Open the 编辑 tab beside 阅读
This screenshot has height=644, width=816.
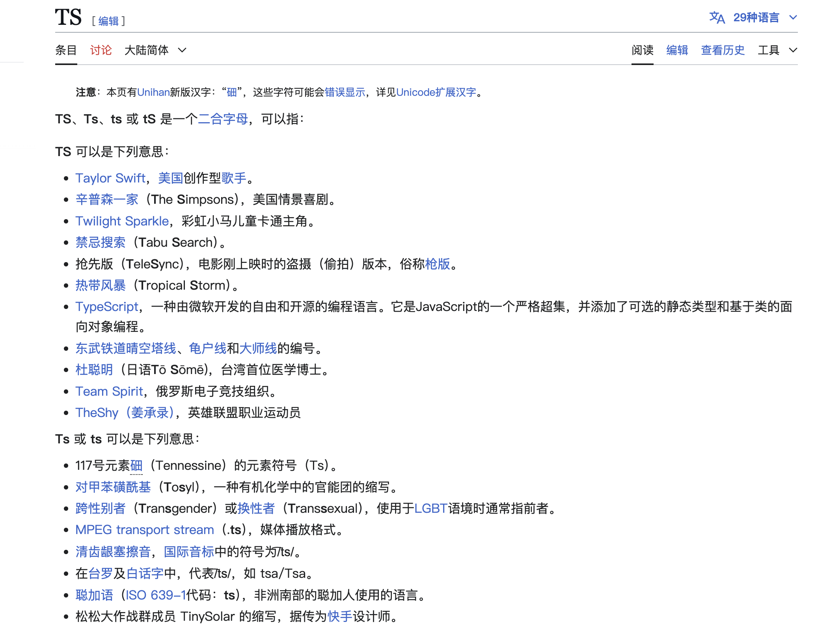point(677,50)
